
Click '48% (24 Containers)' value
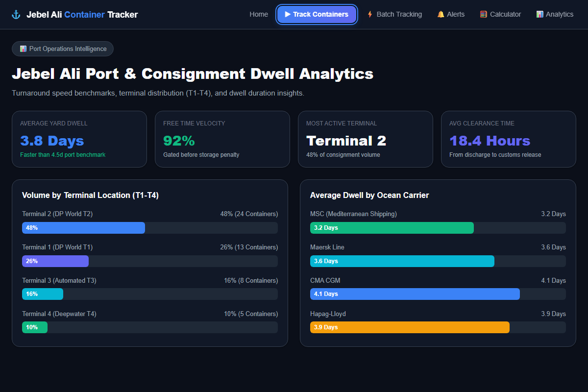click(249, 214)
